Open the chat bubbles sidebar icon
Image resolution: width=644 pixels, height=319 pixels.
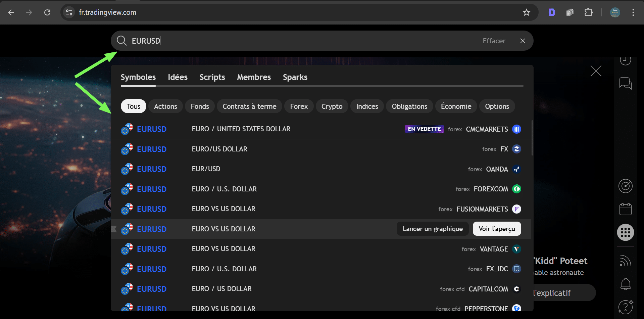pyautogui.click(x=625, y=83)
